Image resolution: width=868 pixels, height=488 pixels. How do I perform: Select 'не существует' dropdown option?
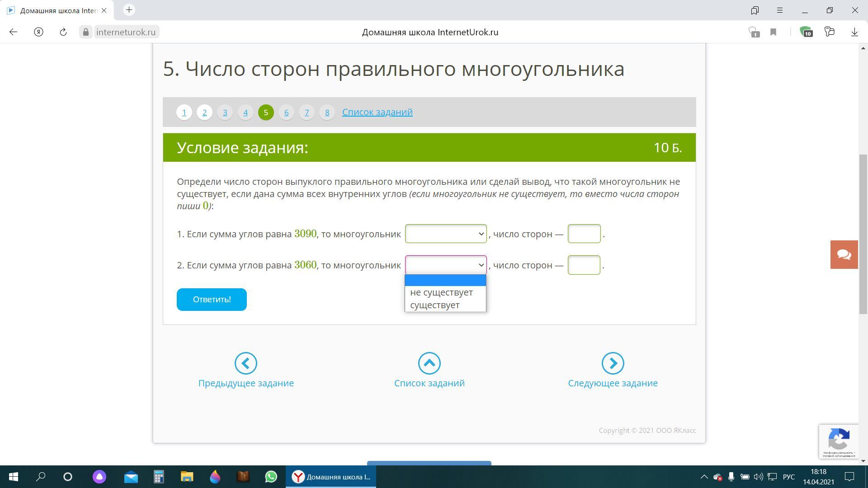(x=441, y=292)
